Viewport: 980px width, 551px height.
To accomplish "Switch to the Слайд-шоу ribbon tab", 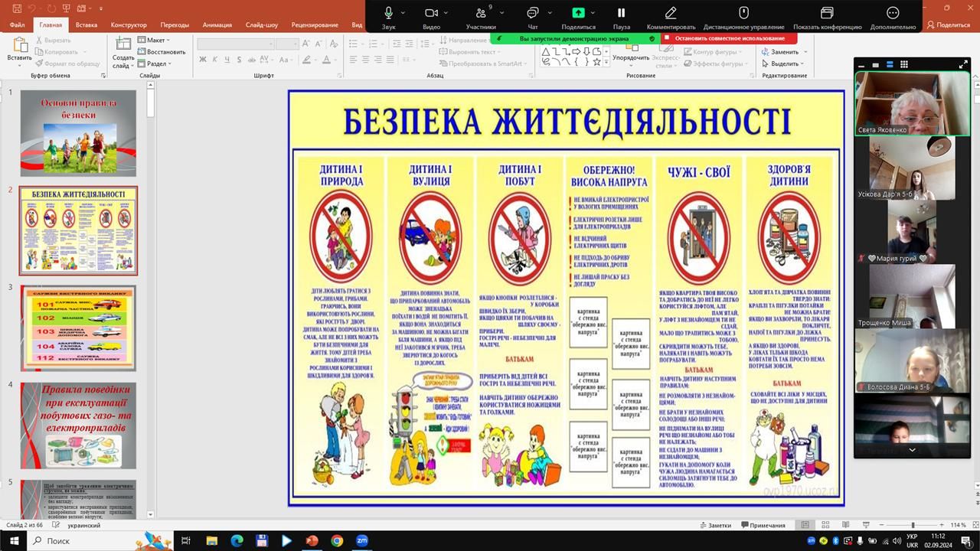I will (x=261, y=25).
